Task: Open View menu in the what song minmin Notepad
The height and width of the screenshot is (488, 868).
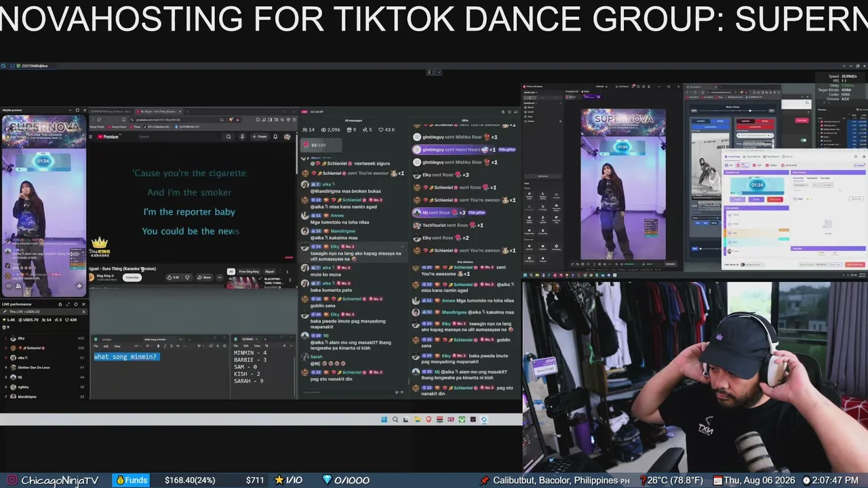Action: [116, 346]
